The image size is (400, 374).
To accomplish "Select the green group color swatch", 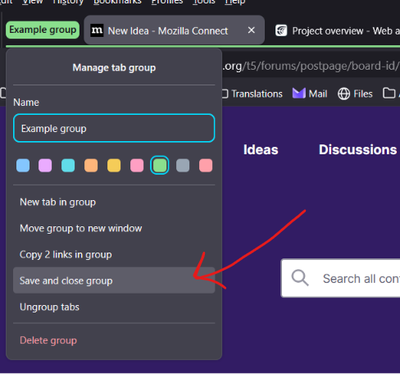I will (x=160, y=165).
